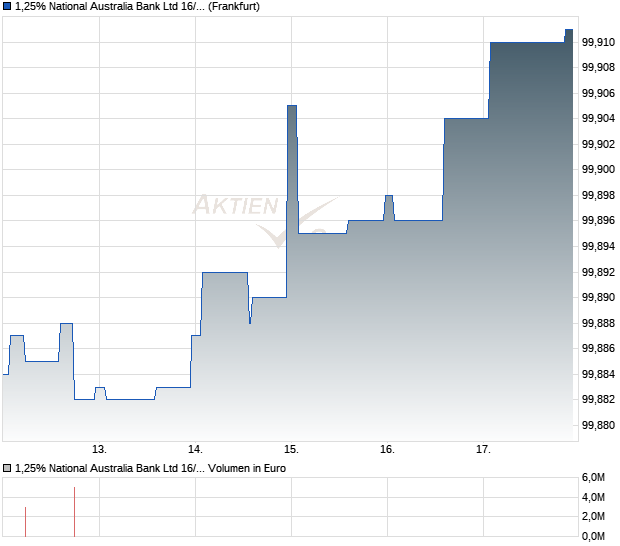Click the 0,0M volume axis label

pos(593,537)
